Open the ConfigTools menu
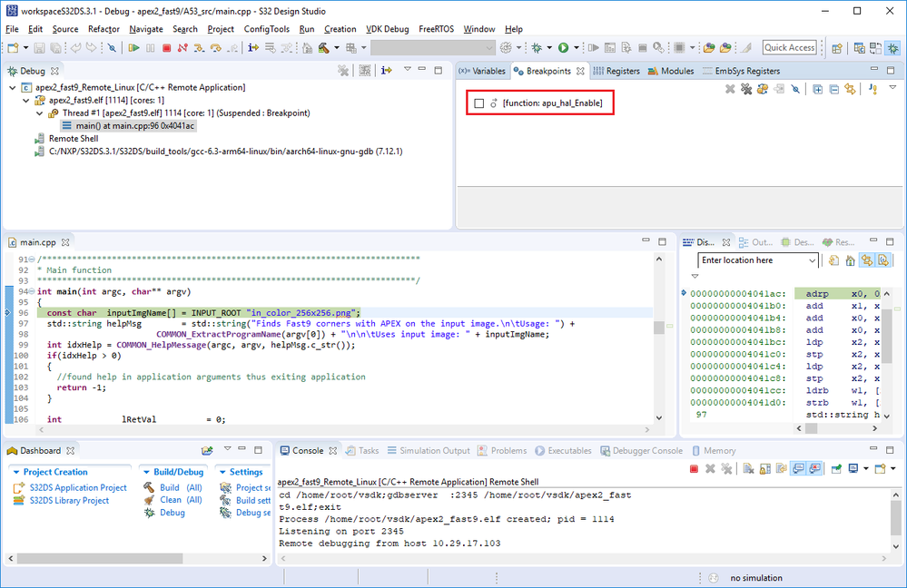Image resolution: width=907 pixels, height=588 pixels. pos(267,29)
